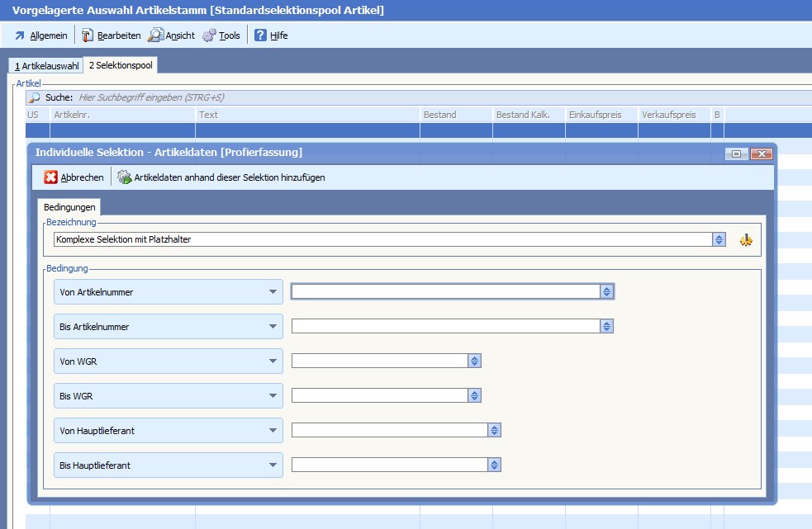Screen dimensions: 812x529
Task: Open the Ansicht toolbar menu
Action: [x=172, y=35]
